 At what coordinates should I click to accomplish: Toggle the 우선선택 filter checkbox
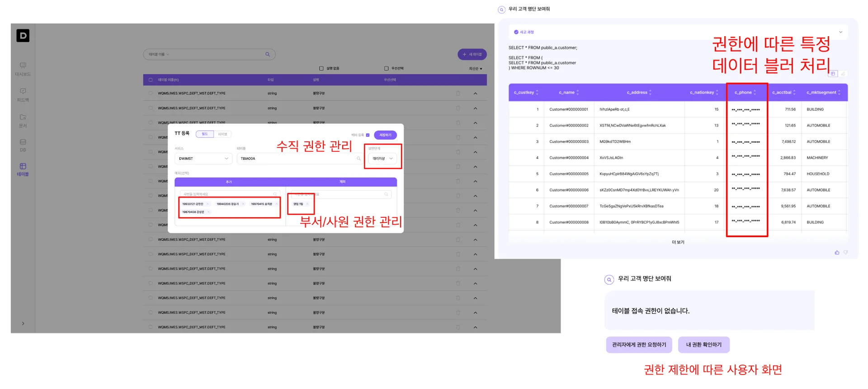[x=386, y=69]
